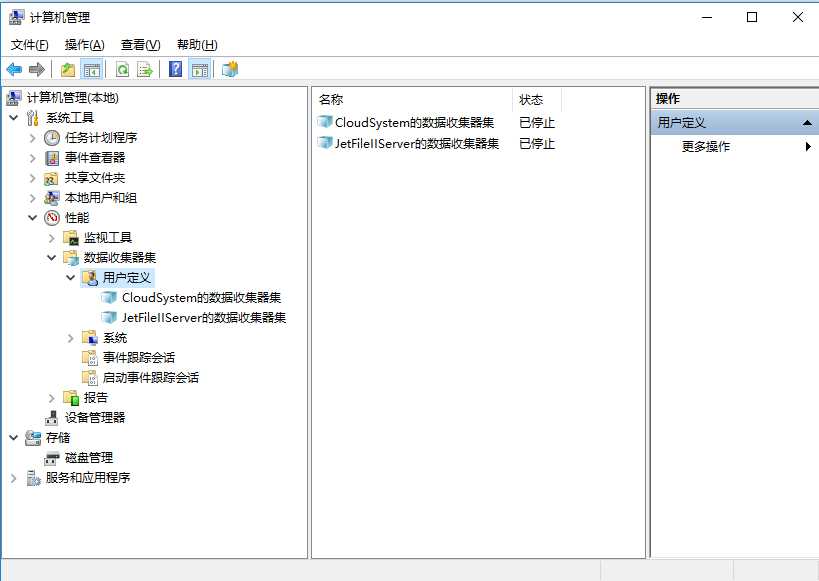Select the 启动事件跟踪会话 tree item
819x581 pixels.
[x=150, y=378]
